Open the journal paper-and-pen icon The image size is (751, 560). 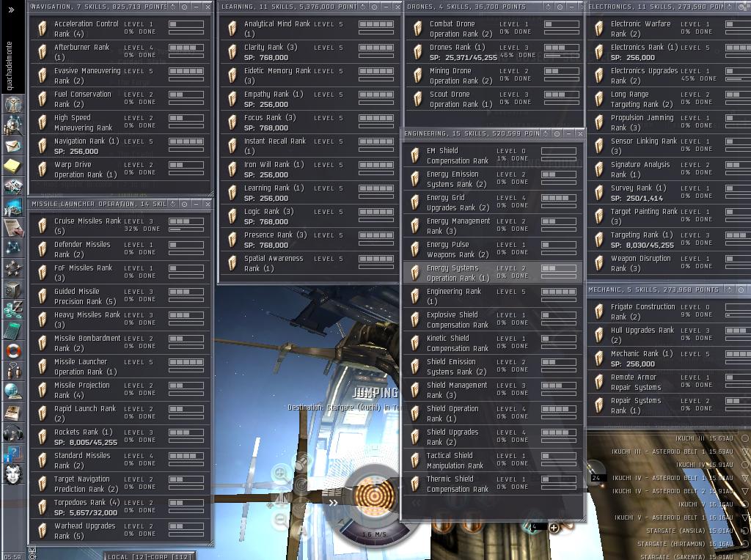point(13,227)
